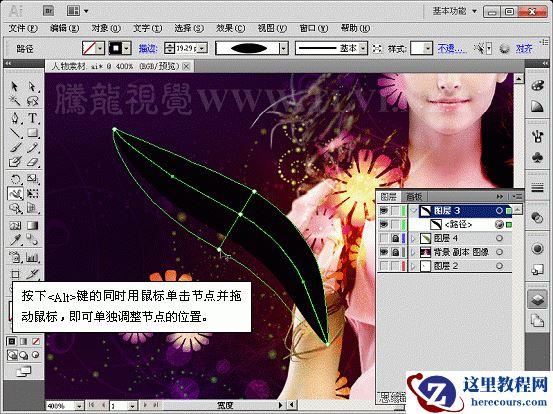
Task: Show hidden layer 图层 4
Action: click(384, 238)
